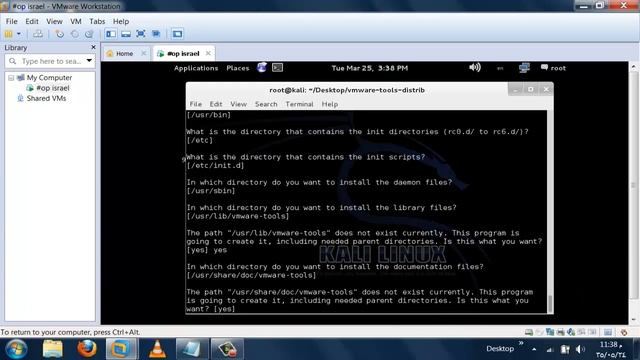The image size is (640, 360).
Task: Open VMware Help menu
Action: click(x=121, y=21)
